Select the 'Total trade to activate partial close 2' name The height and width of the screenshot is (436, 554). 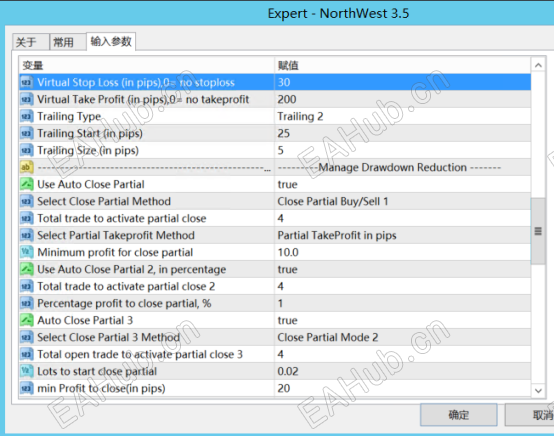pos(126,286)
